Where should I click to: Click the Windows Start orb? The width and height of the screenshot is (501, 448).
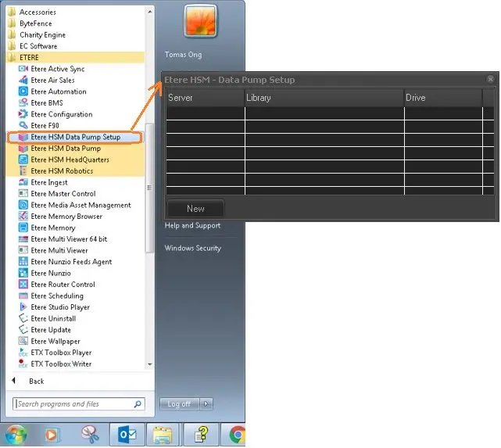pyautogui.click(x=14, y=434)
